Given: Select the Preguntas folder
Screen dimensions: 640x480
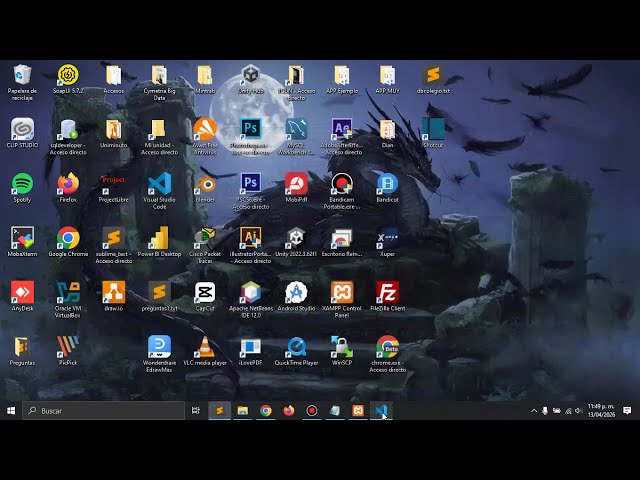Looking at the screenshot, I should [x=22, y=351].
